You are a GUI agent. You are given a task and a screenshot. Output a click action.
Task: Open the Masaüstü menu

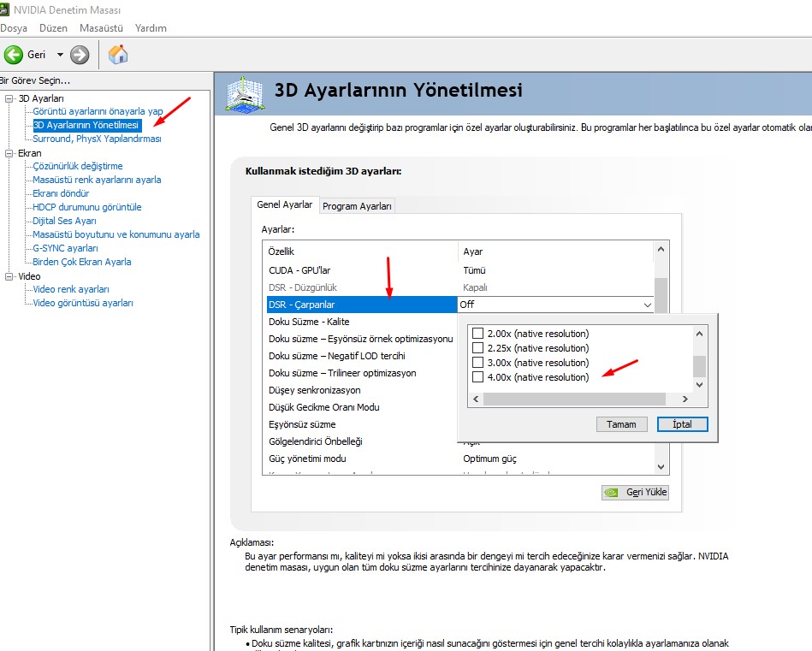tap(101, 28)
